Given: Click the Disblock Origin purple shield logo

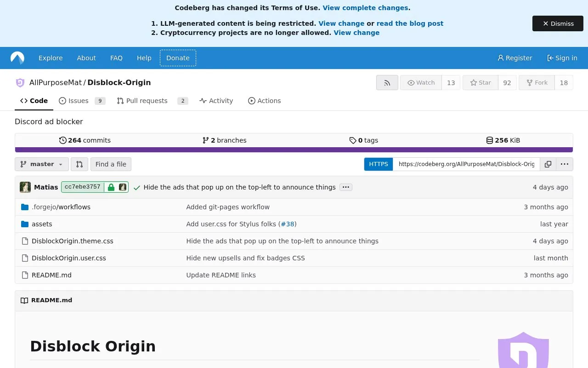Looking at the screenshot, I should tap(523, 350).
